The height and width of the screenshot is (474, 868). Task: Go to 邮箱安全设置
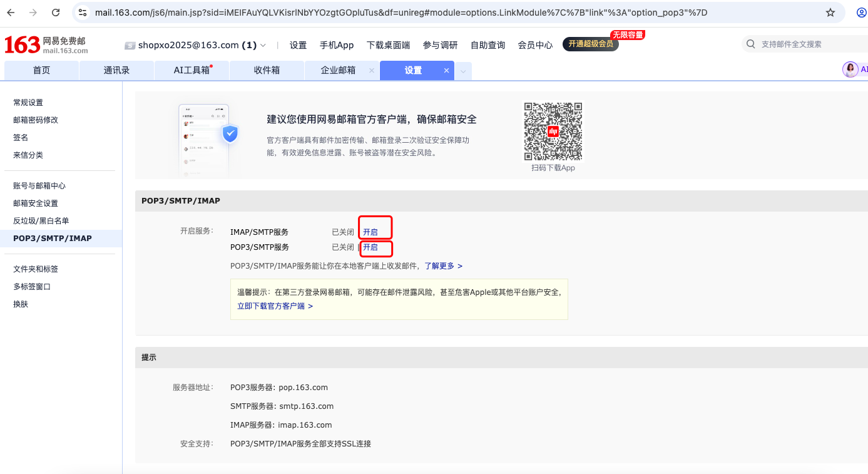36,204
